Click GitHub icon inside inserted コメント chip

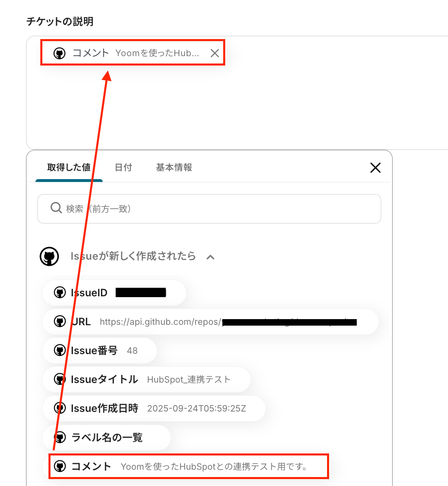click(59, 53)
